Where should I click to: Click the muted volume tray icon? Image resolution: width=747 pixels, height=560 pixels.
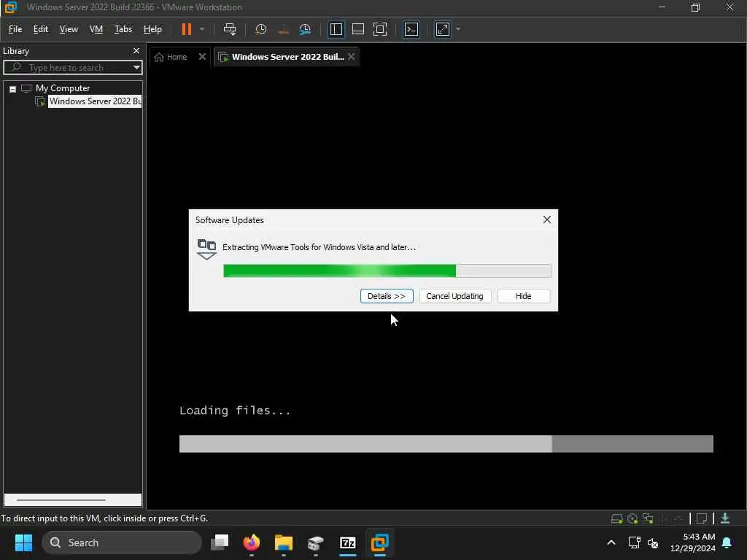[x=653, y=542]
